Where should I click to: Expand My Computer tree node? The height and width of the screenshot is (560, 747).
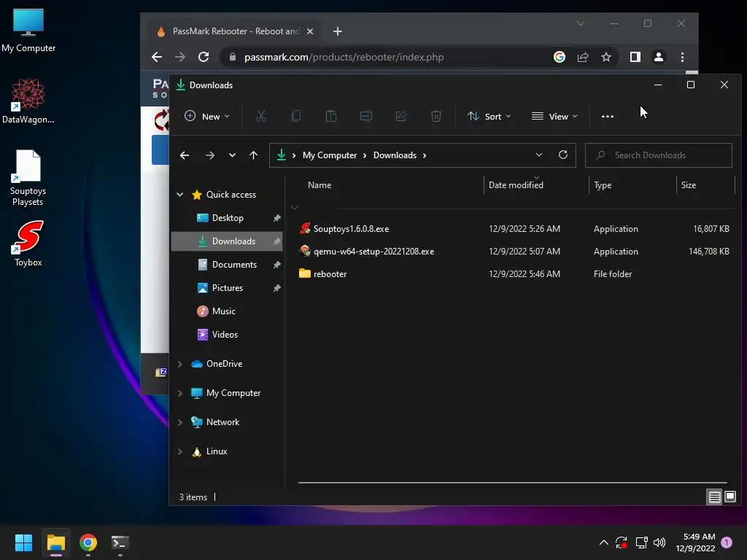tap(180, 393)
